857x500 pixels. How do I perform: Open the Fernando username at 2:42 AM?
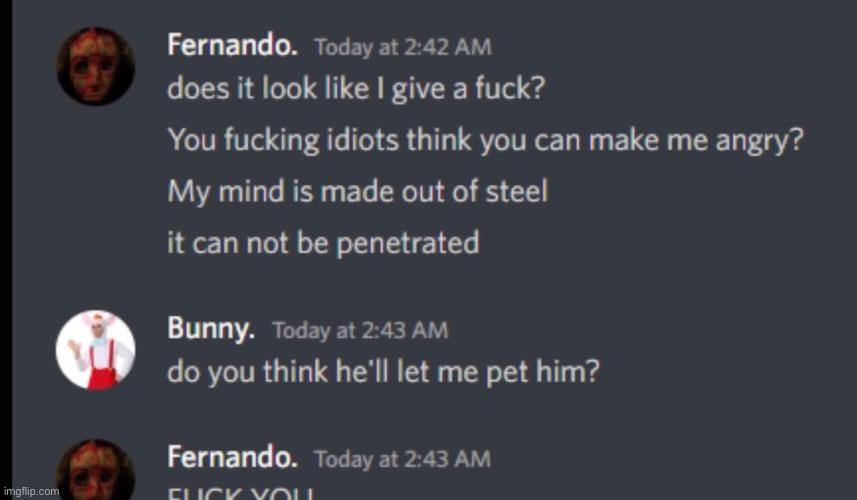point(233,45)
